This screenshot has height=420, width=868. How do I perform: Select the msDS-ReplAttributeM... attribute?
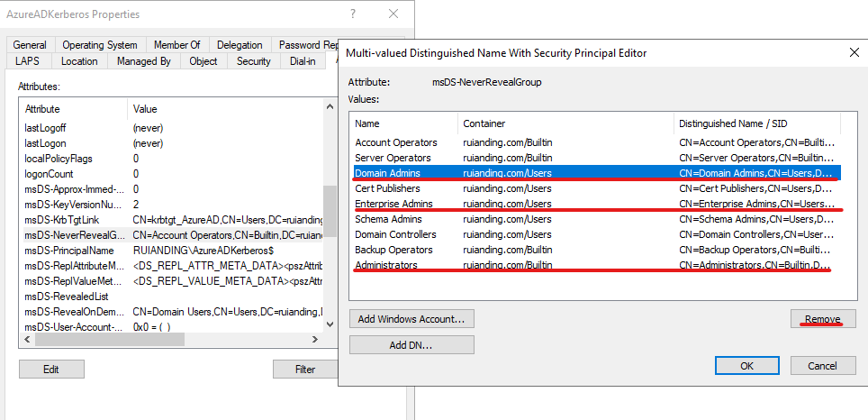pyautogui.click(x=172, y=266)
